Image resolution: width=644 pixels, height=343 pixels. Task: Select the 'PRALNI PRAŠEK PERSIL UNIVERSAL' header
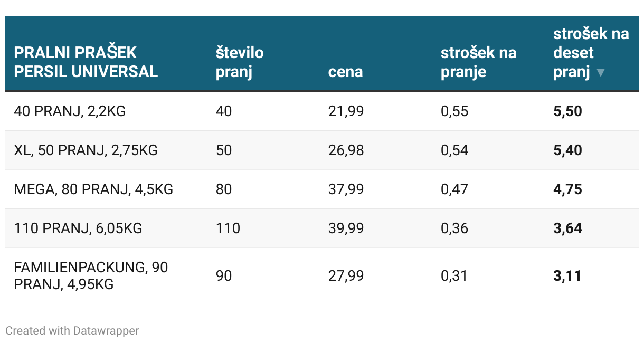tap(86, 62)
